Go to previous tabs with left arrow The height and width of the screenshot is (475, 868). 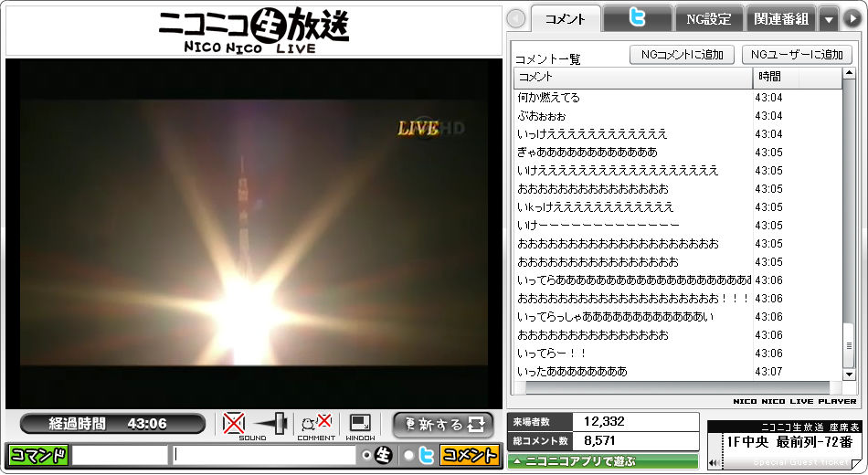[516, 19]
